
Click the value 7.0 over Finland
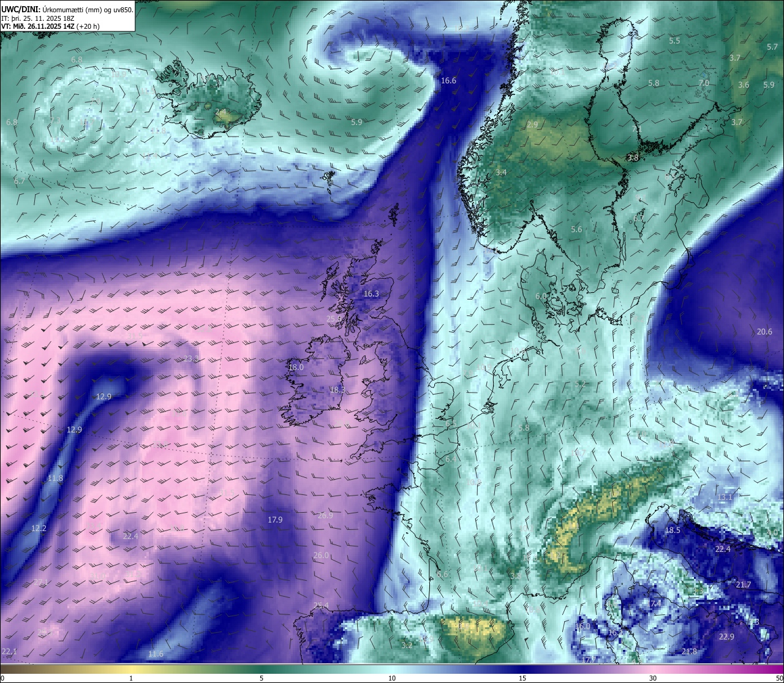pyautogui.click(x=704, y=83)
